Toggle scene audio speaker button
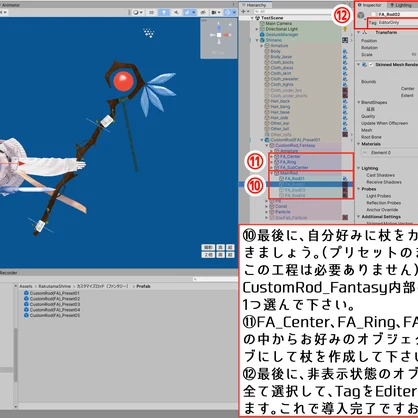The height and width of the screenshot is (418, 418). click(176, 12)
